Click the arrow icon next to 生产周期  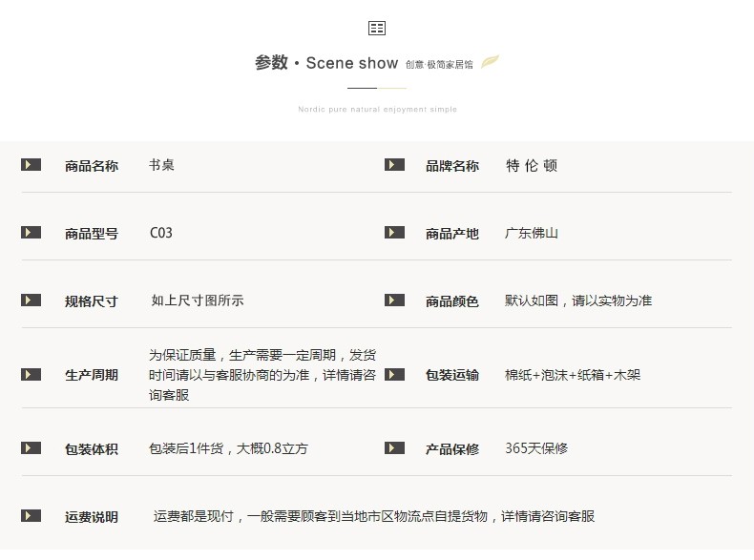click(x=31, y=375)
